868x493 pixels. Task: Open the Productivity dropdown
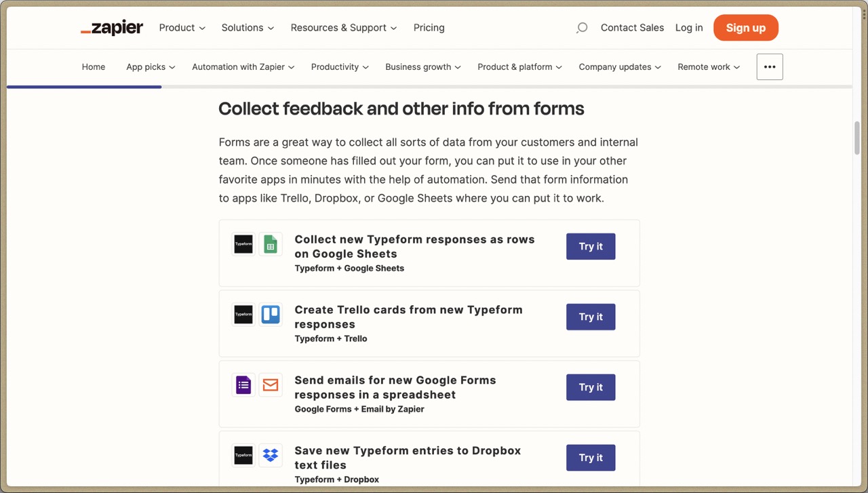pyautogui.click(x=340, y=67)
